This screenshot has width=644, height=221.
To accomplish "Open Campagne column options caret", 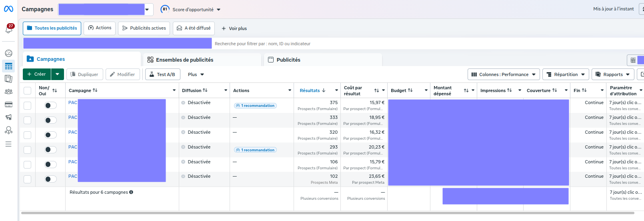I will pos(174,90).
